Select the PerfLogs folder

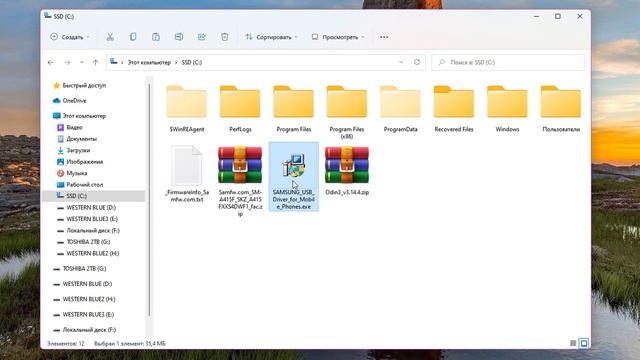click(x=240, y=109)
